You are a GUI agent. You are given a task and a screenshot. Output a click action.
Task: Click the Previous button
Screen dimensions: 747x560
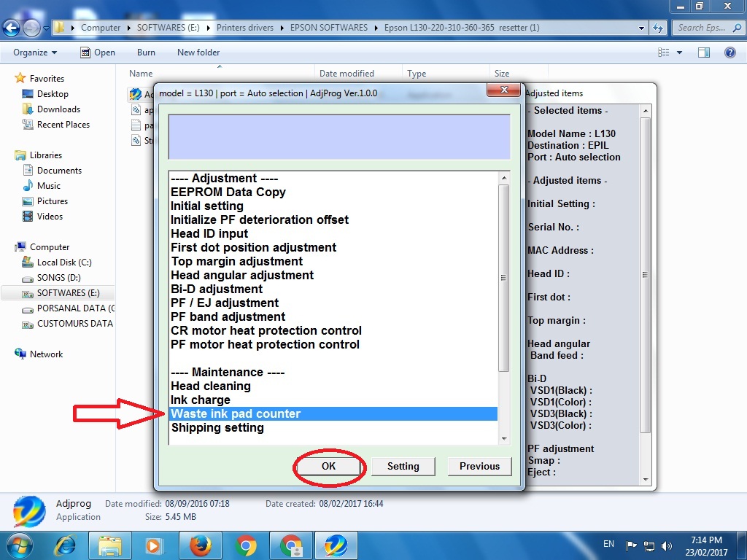tap(479, 466)
